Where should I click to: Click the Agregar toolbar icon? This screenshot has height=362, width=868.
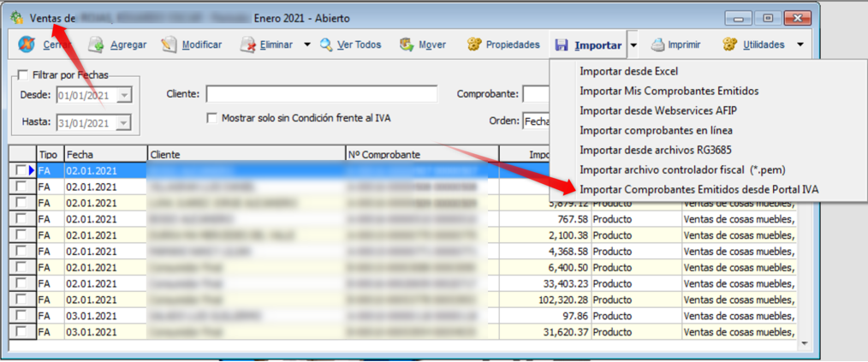tap(97, 45)
